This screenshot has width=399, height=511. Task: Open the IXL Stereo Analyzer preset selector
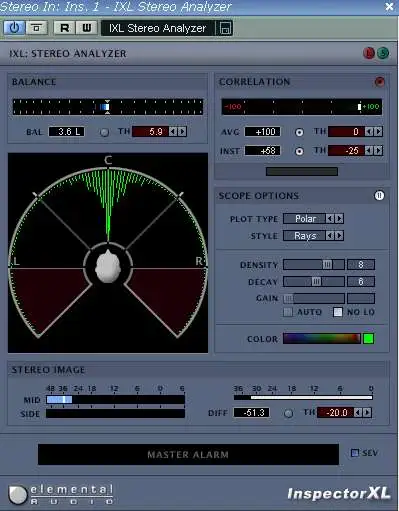pos(158,28)
